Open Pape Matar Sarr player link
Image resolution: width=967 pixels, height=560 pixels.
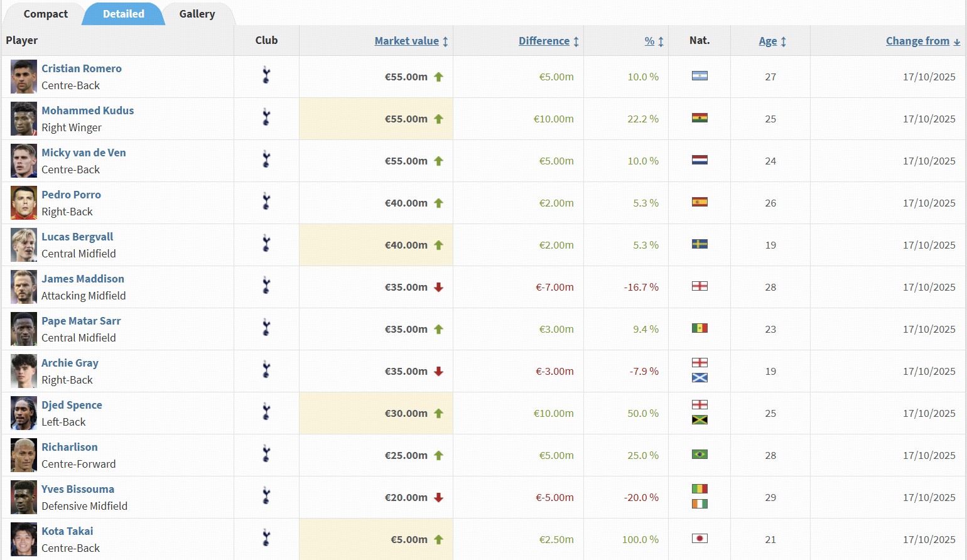click(x=81, y=321)
